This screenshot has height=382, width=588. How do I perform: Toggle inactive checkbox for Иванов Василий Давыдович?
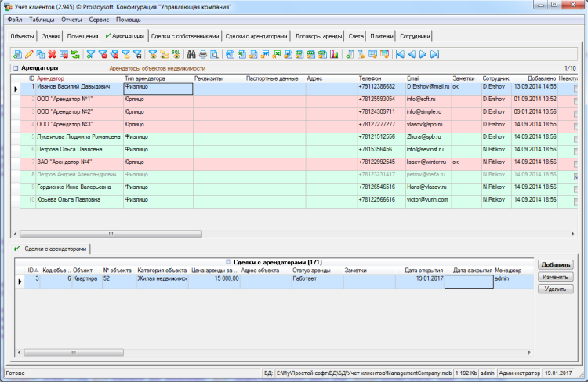coord(576,89)
